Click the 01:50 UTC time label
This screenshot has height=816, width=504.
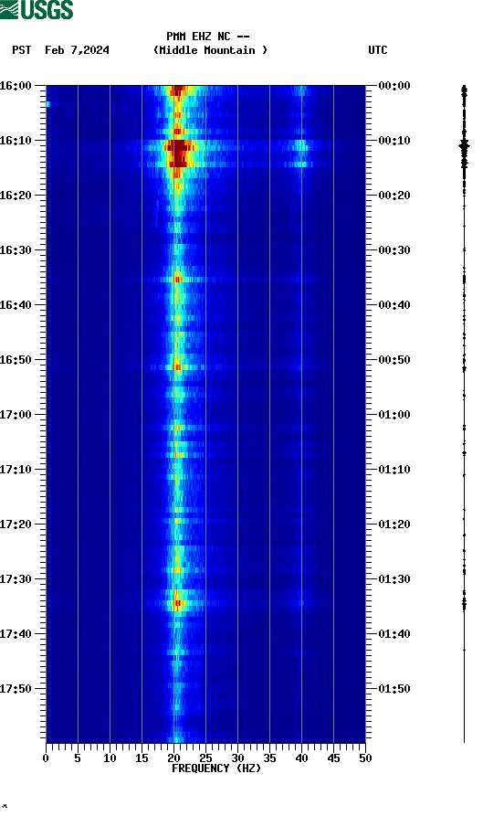tap(394, 688)
